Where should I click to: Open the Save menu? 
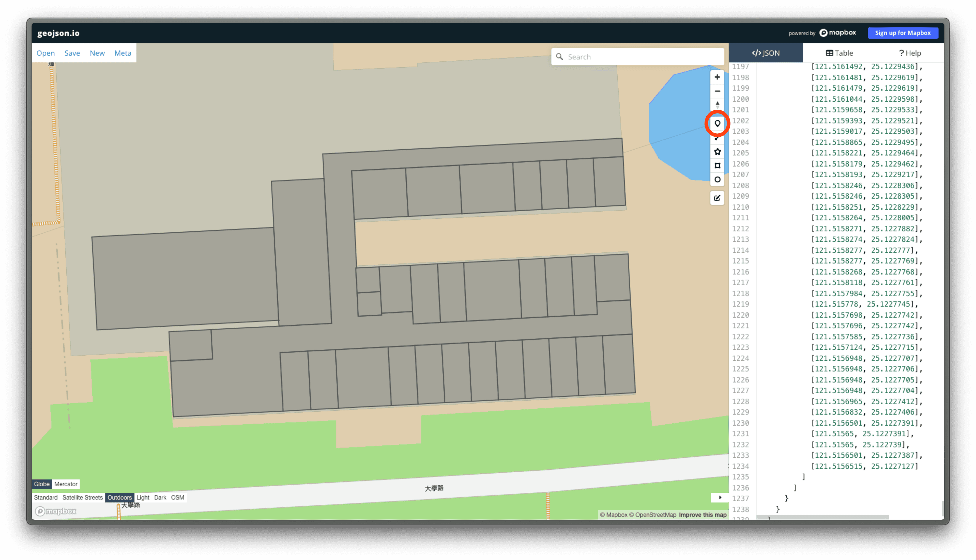[72, 53]
